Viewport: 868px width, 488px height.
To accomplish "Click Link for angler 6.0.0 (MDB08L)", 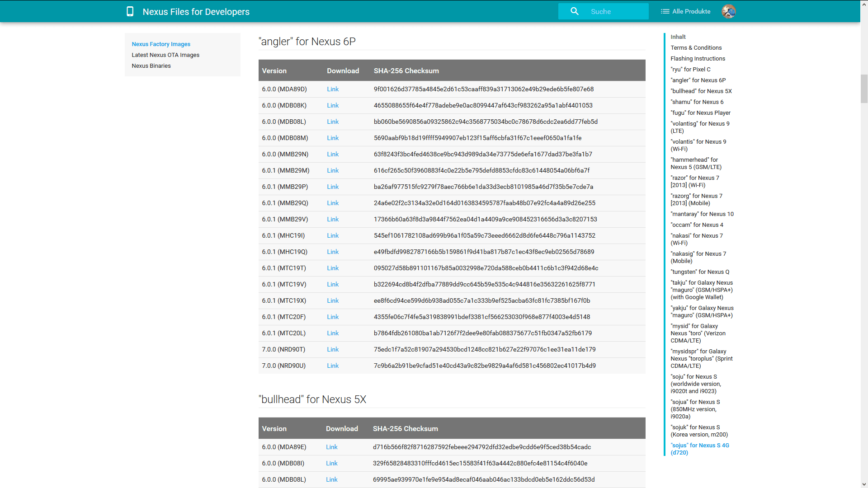I will [x=333, y=122].
